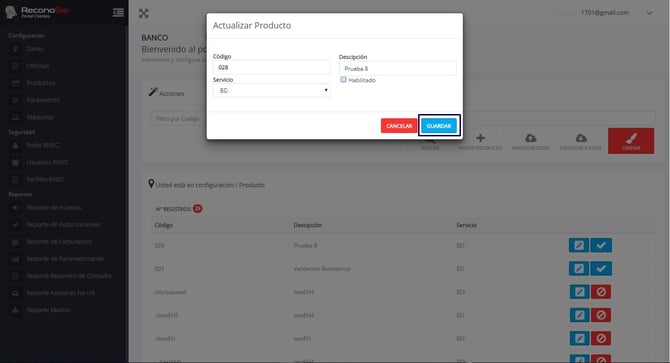Viewport: 670px width, 363px height.
Task: Edit the 001 Validación Biométrica row
Action: coord(579,269)
